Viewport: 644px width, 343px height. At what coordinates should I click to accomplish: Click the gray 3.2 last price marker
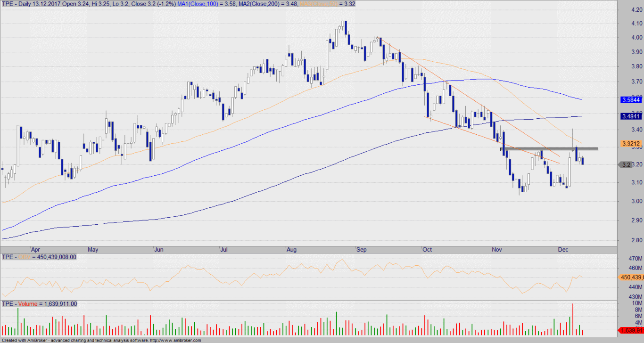(x=626, y=164)
